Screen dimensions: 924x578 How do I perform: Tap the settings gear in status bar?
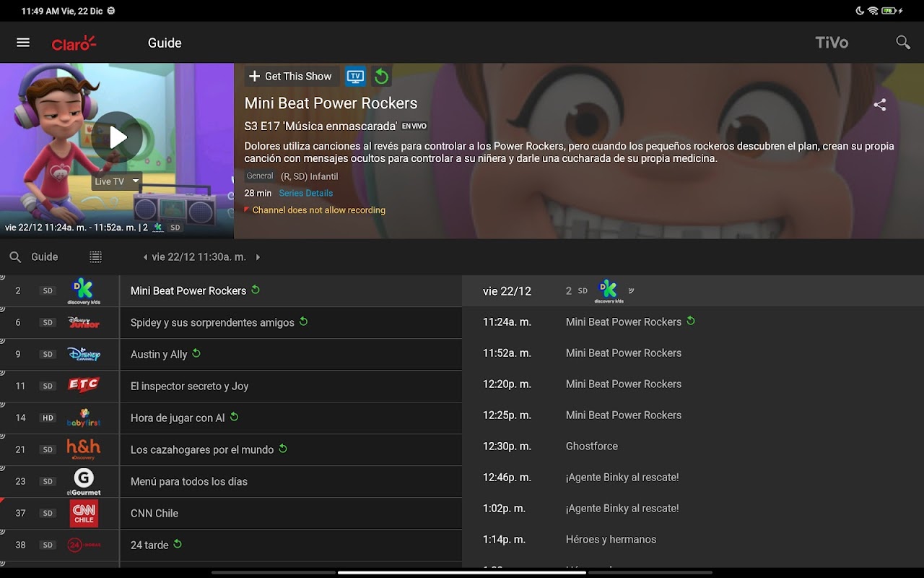click(x=110, y=11)
